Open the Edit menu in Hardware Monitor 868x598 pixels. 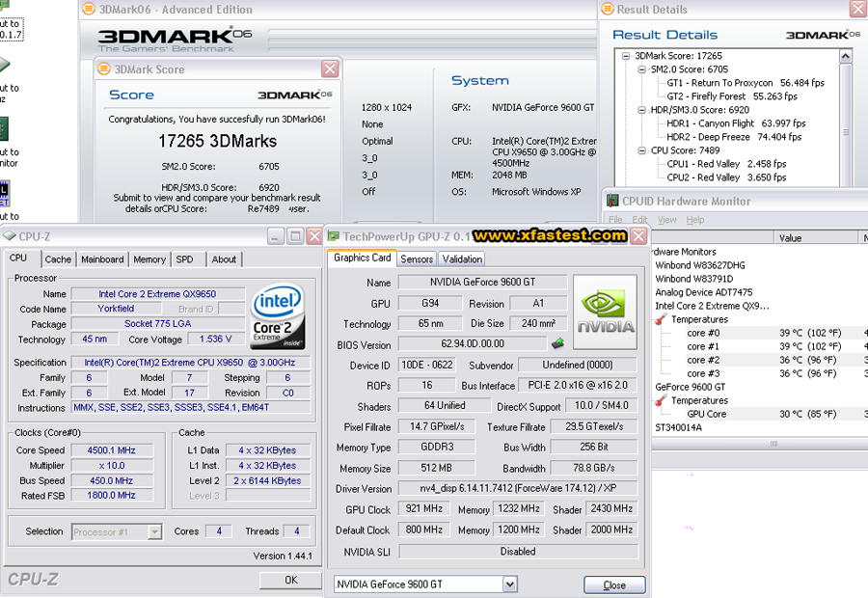pyautogui.click(x=640, y=220)
